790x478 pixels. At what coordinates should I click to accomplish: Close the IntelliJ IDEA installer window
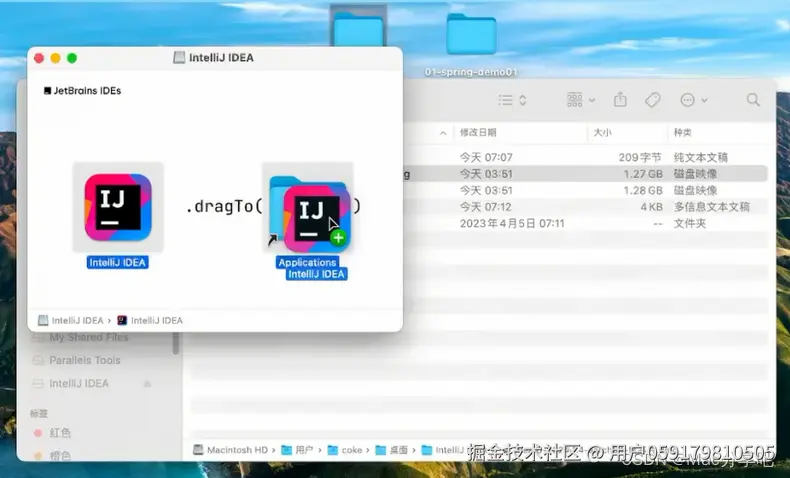39,58
